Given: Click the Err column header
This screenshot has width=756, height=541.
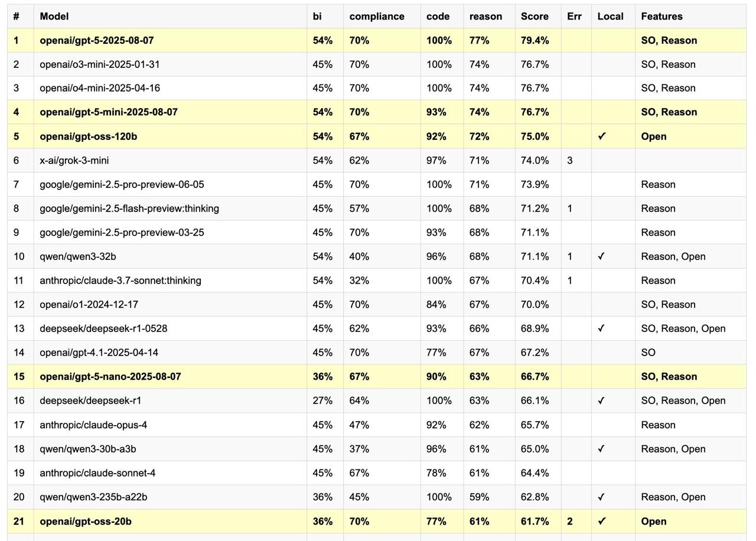Looking at the screenshot, I should point(574,17).
